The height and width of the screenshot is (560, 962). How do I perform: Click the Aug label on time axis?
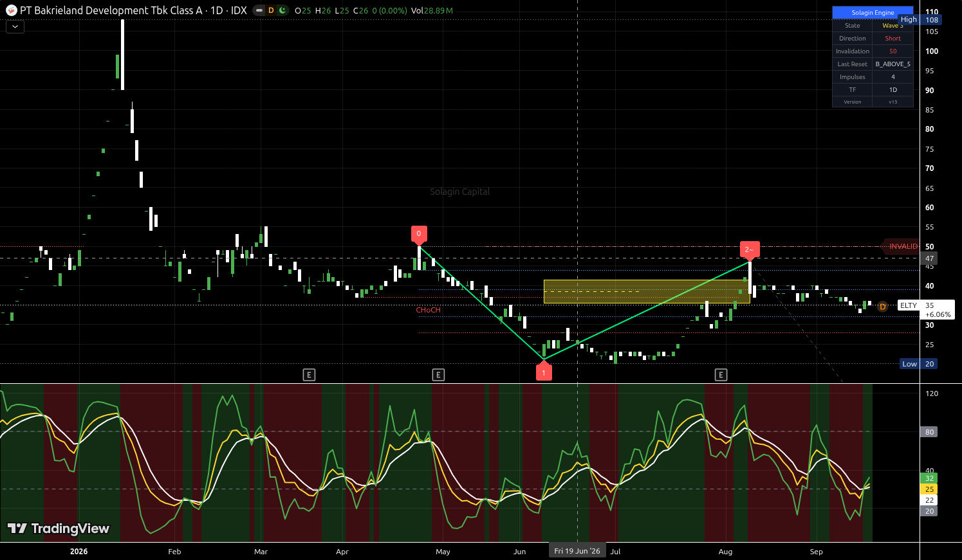point(725,552)
